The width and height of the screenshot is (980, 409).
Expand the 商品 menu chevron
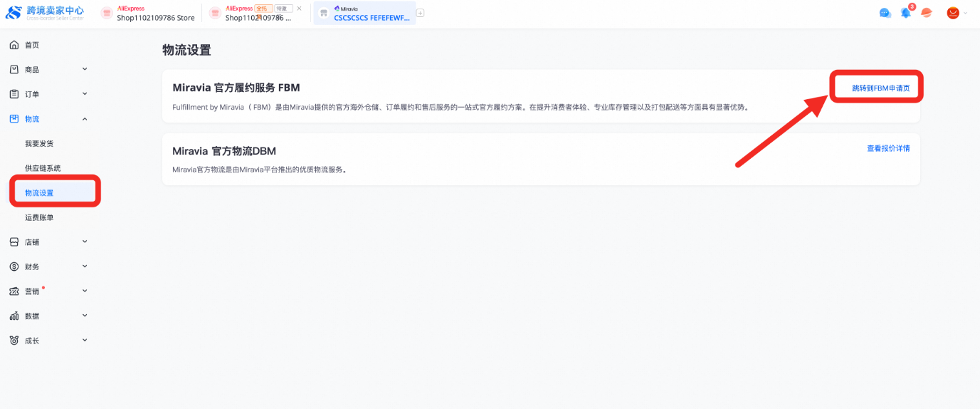click(x=85, y=69)
